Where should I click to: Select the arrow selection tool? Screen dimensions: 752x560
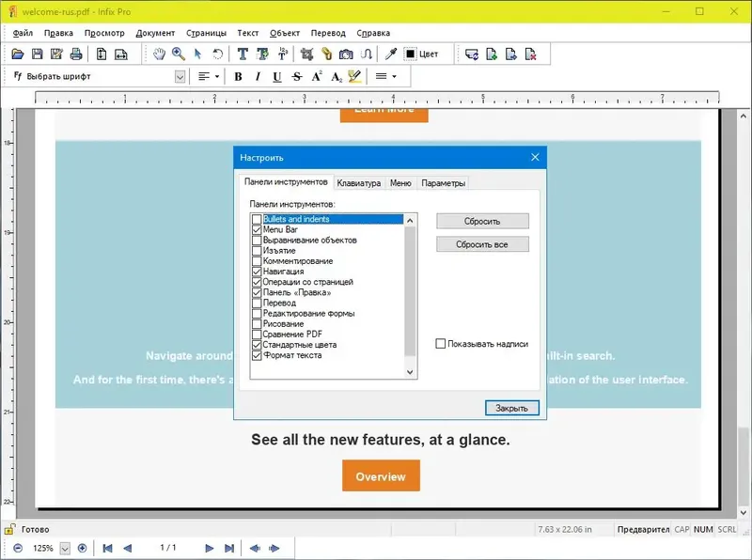point(199,54)
